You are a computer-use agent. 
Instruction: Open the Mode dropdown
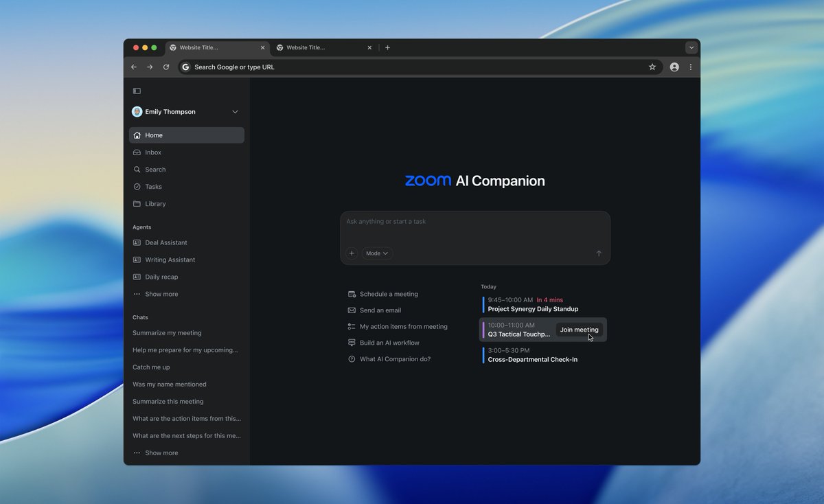pyautogui.click(x=377, y=253)
